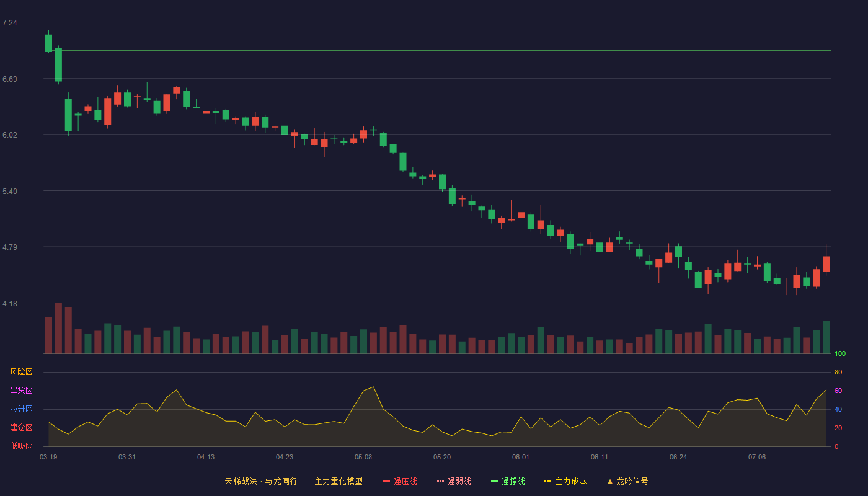Select the 风险区 zone label

(21, 372)
